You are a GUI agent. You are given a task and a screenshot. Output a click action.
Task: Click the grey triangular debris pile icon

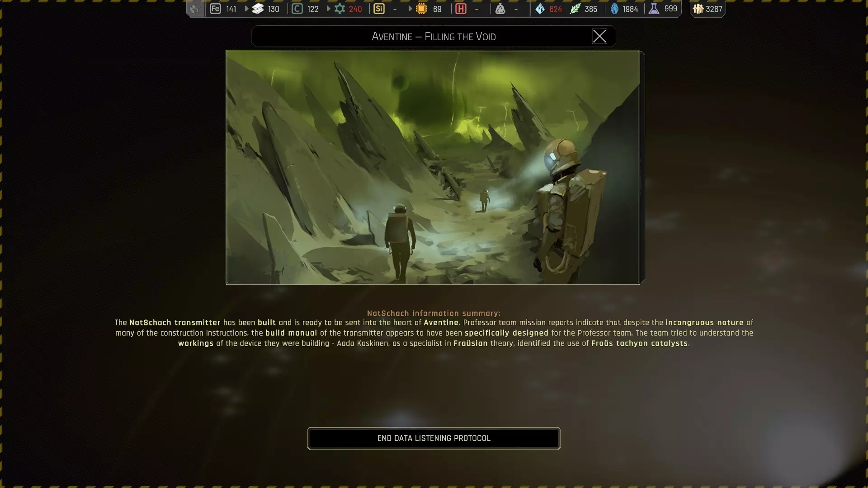point(500,9)
